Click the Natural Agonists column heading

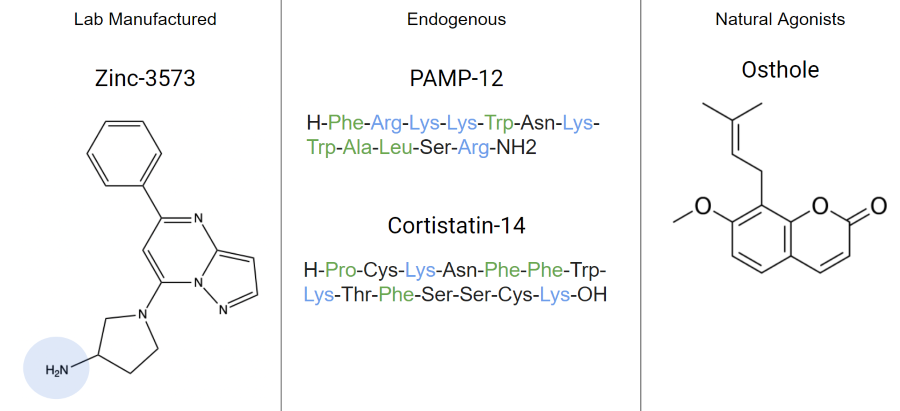click(x=766, y=19)
